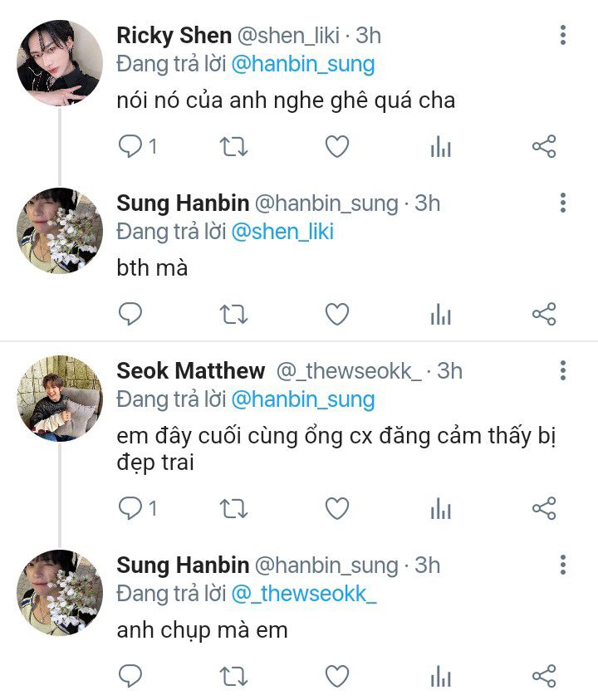Image resolution: width=598 pixels, height=700 pixels.
Task: Open Seok Matthew's profile picture
Action: coord(60,397)
